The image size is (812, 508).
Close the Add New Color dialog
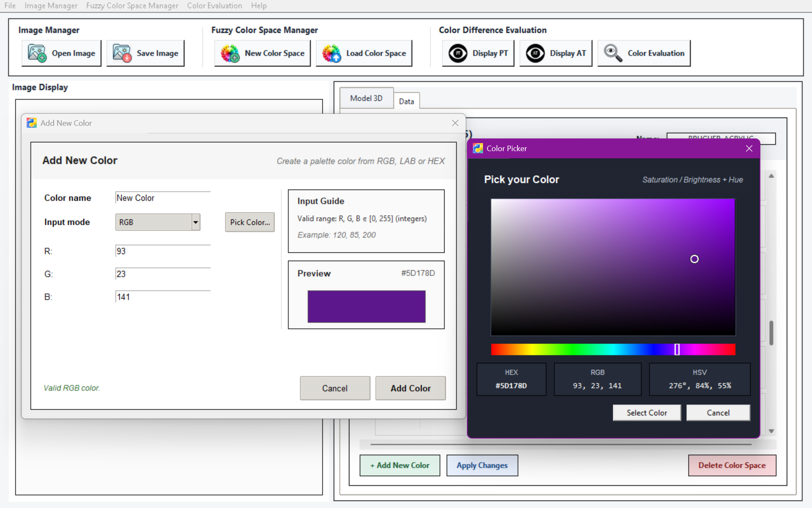click(455, 123)
